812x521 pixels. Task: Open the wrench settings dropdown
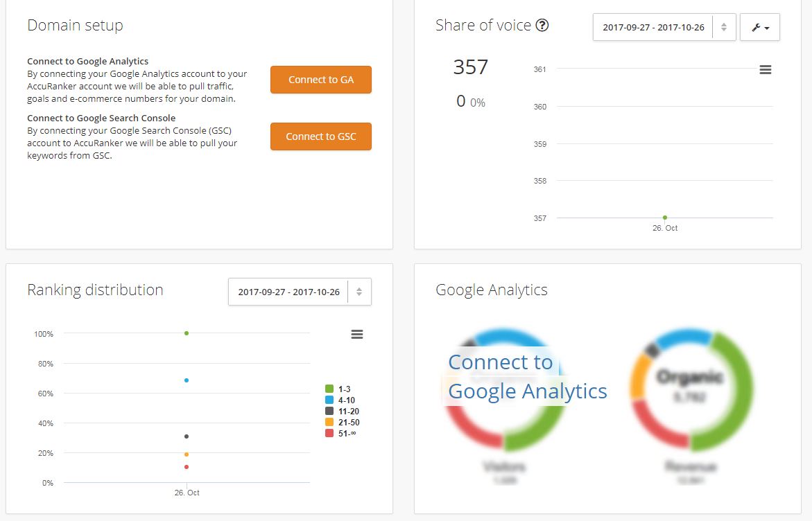tap(760, 28)
